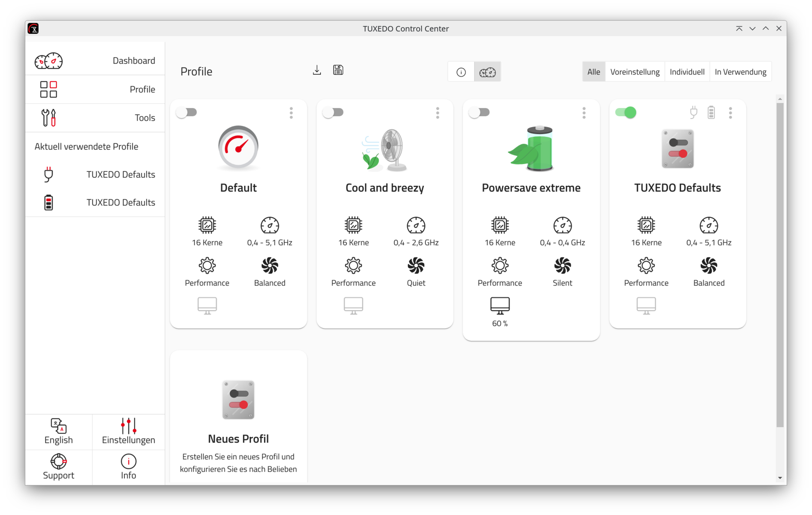
Task: Click the TUXEDO app icon in title bar
Action: [33, 29]
